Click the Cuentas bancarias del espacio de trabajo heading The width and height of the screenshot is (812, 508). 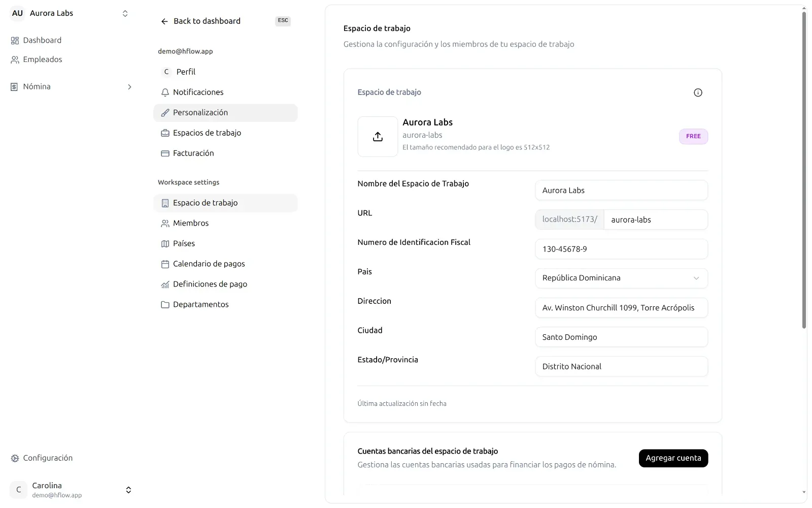tap(428, 451)
